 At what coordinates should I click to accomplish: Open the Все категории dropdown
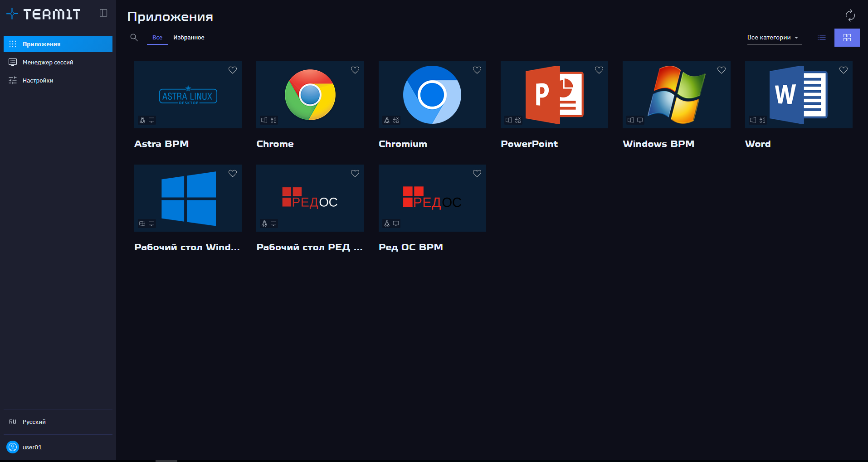click(x=774, y=38)
